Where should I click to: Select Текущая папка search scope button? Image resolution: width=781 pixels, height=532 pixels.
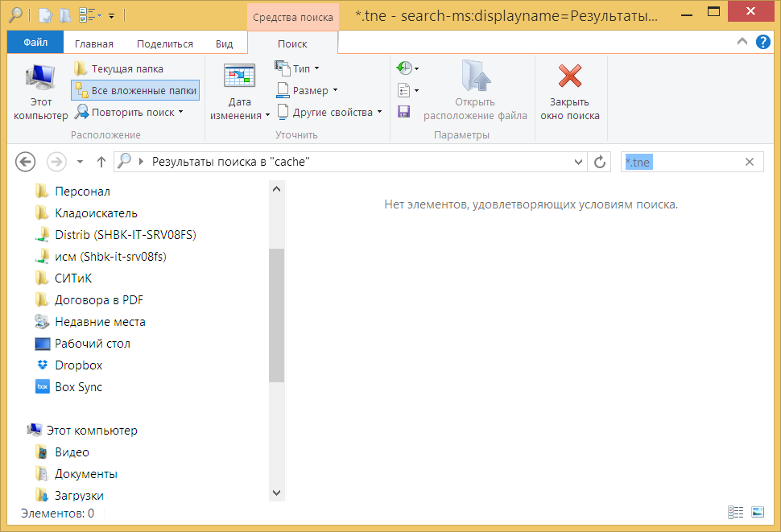119,69
